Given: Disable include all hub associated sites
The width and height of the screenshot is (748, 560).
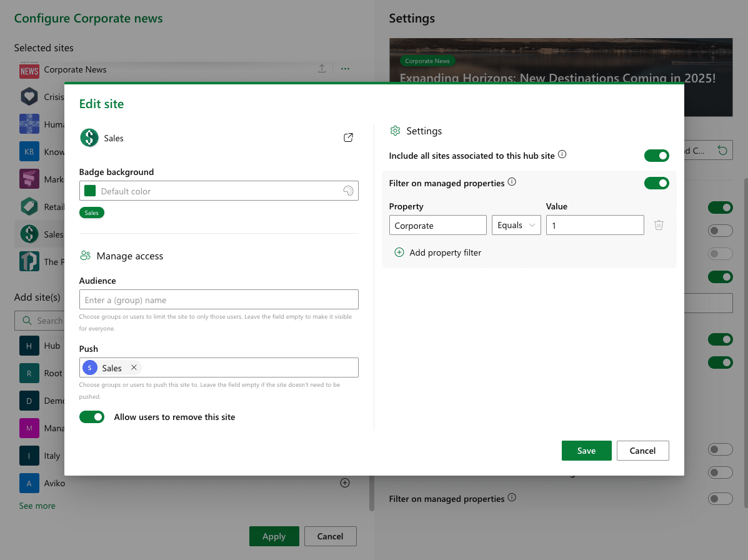Looking at the screenshot, I should pos(656,156).
